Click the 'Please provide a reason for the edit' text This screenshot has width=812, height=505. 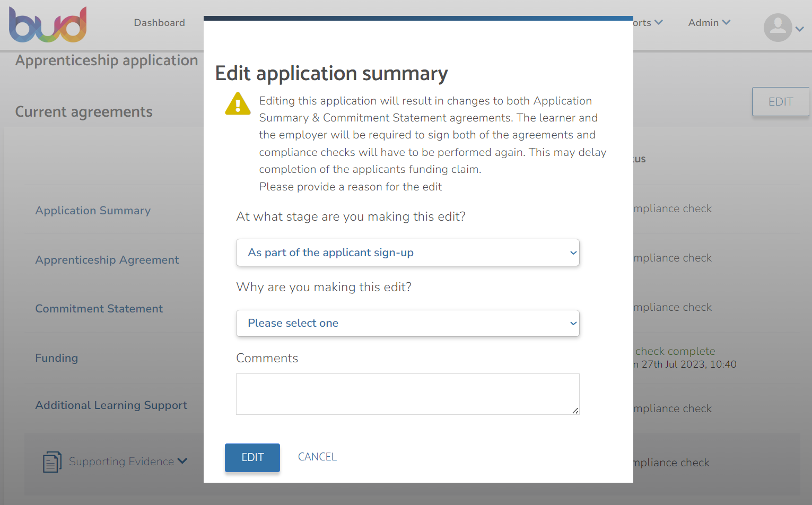pyautogui.click(x=351, y=187)
